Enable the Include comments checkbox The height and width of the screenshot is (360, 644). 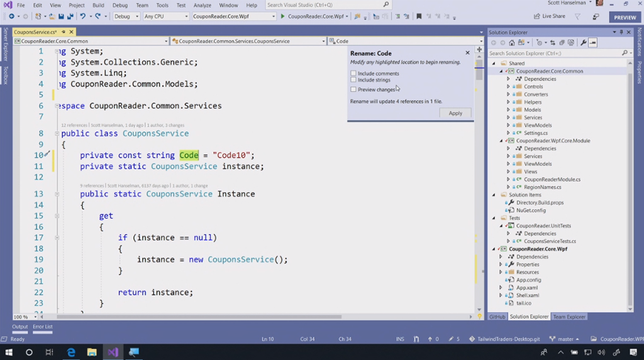pyautogui.click(x=353, y=74)
